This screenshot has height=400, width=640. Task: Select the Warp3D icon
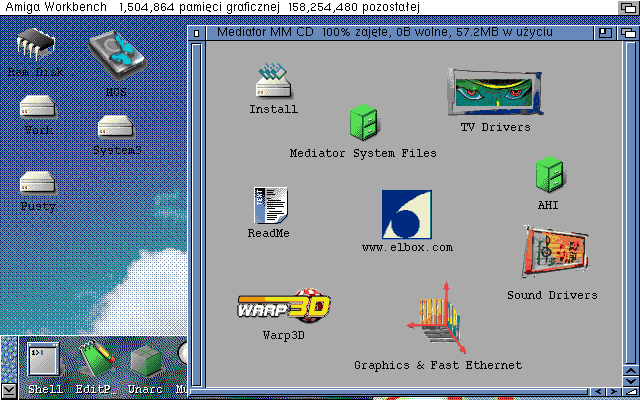tap(284, 305)
